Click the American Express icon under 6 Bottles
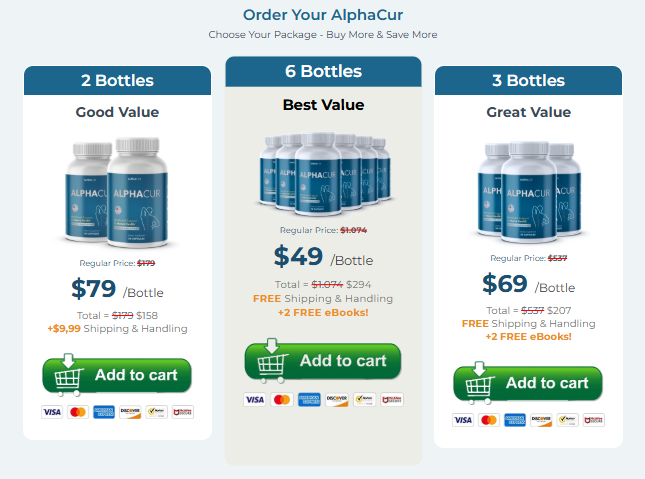The image size is (645, 479). click(x=309, y=400)
